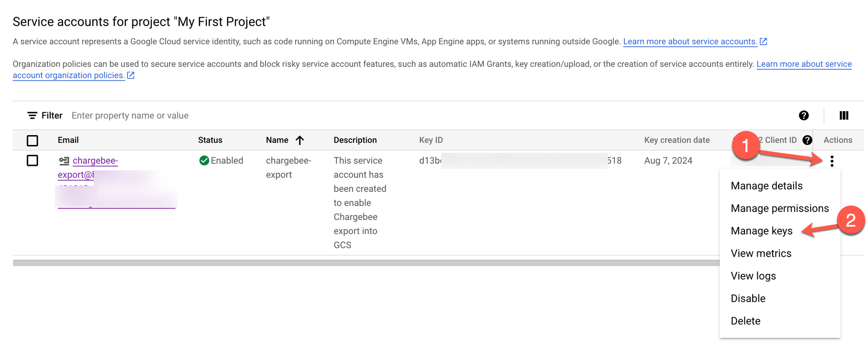Click the green Enabled status checkmark
The height and width of the screenshot is (347, 868).
click(x=204, y=160)
